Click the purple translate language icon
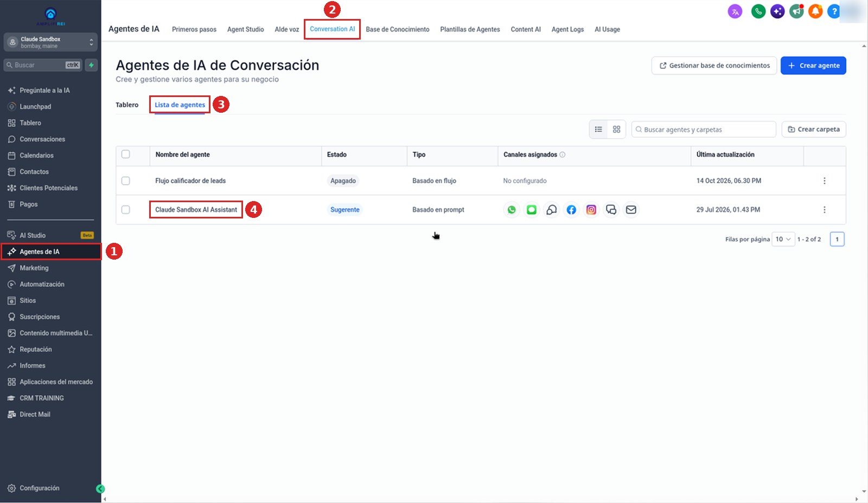 [x=735, y=11]
